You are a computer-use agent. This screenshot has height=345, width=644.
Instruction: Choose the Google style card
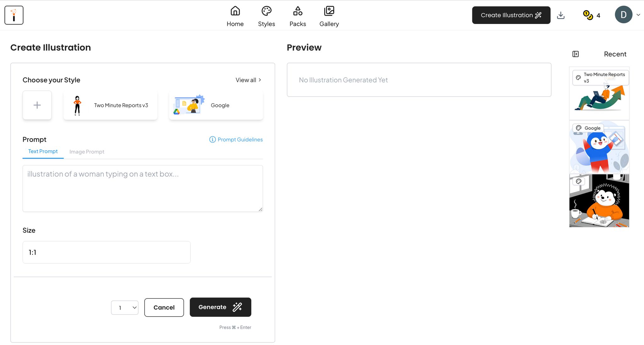pos(216,105)
